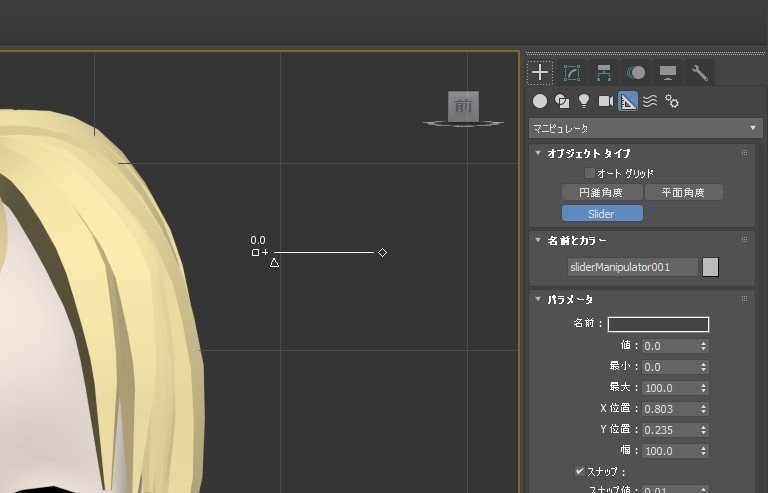
Task: Enable the オート グリッド checkbox
Action: coord(590,173)
